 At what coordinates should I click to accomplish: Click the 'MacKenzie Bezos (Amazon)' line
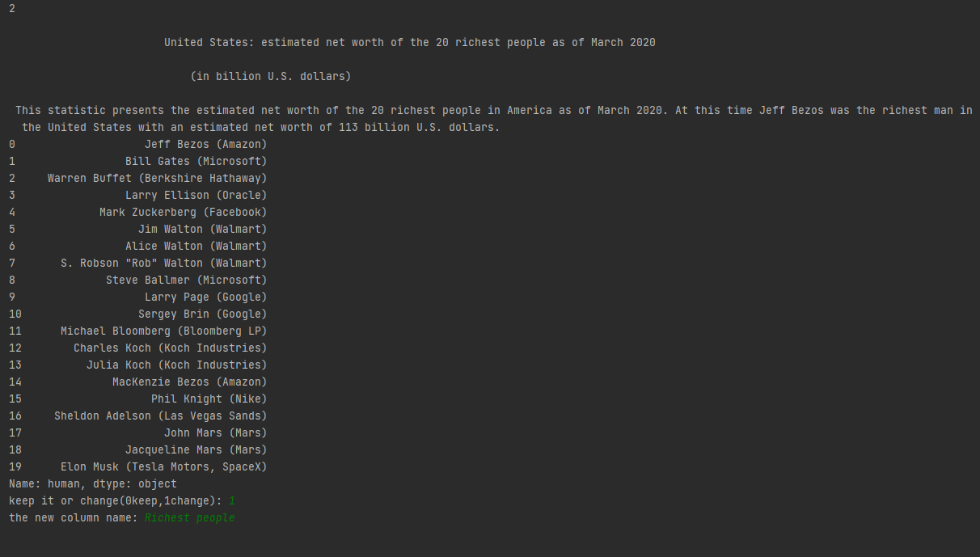tap(189, 382)
